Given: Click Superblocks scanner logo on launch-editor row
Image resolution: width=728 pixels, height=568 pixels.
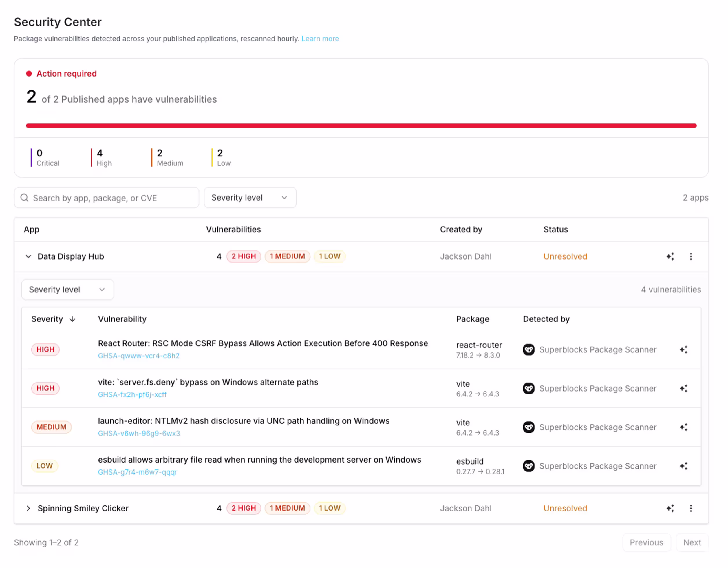Looking at the screenshot, I should click(x=529, y=427).
